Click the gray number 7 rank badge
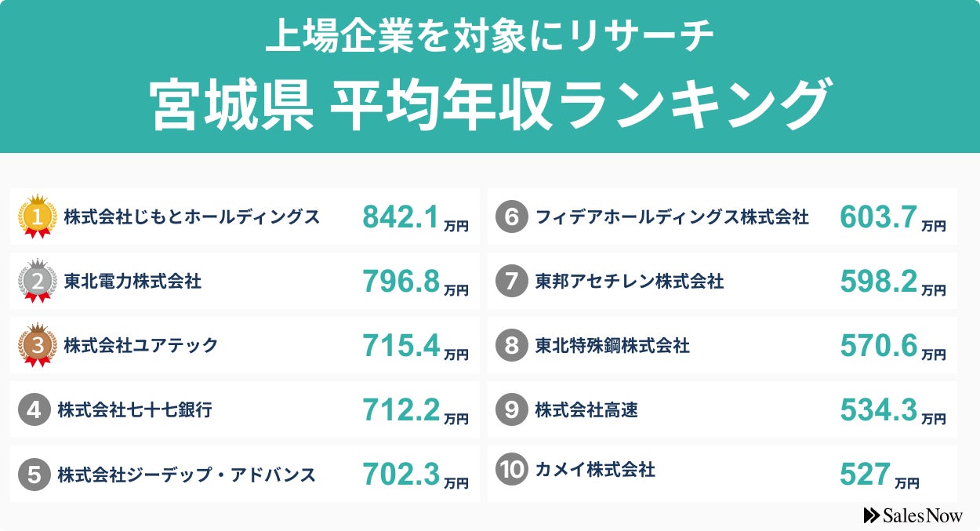The height and width of the screenshot is (531, 980). [x=512, y=282]
